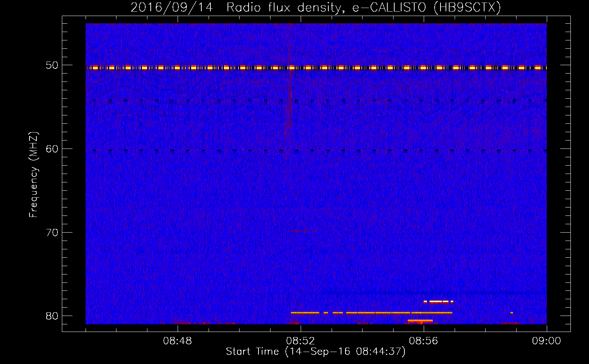Click the 08:52 time tick label
589x364 pixels.
pyautogui.click(x=301, y=341)
